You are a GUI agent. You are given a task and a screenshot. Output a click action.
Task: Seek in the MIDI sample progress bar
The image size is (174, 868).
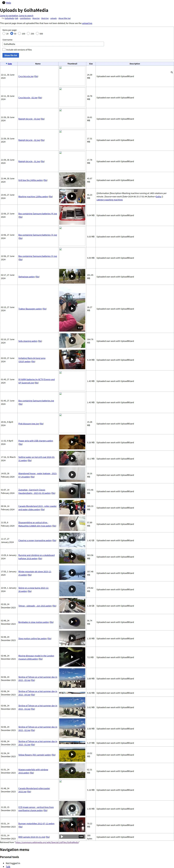pyautogui.click(x=72, y=837)
